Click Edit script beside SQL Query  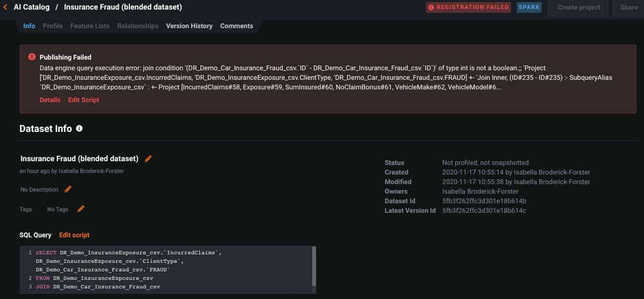click(74, 235)
